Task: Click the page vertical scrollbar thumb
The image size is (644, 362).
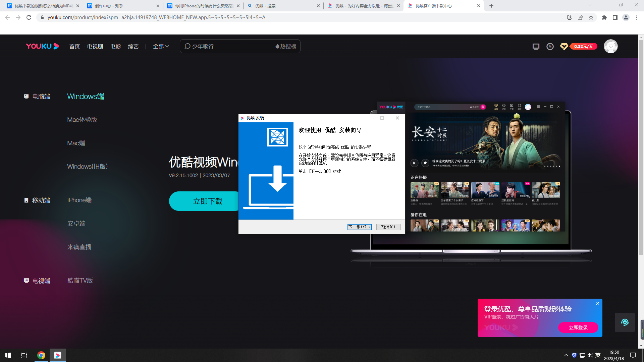Action: (x=641, y=147)
